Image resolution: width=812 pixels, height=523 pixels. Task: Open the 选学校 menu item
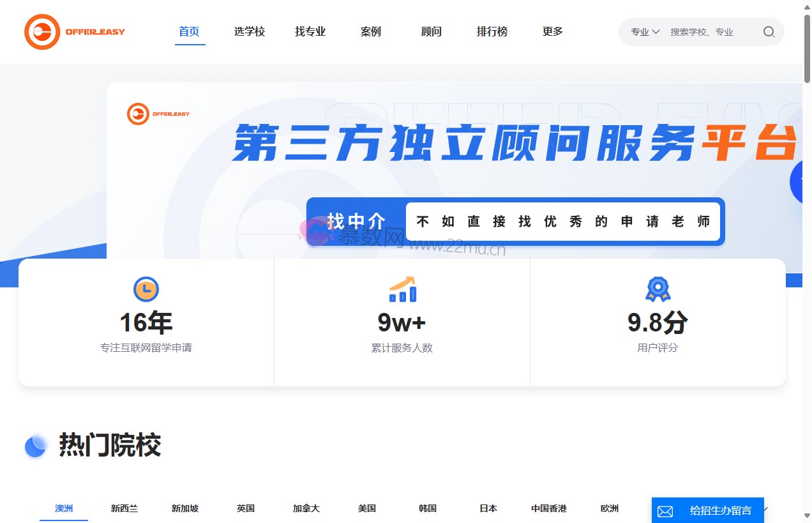click(x=249, y=31)
